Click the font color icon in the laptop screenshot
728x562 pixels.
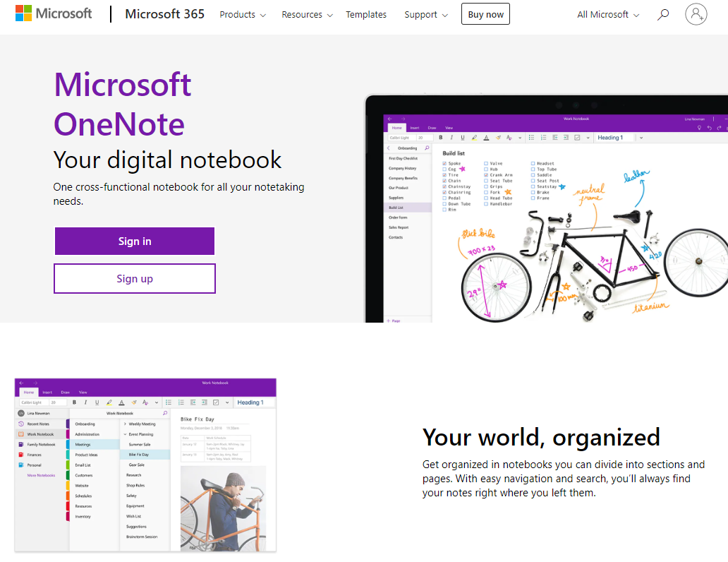click(x=486, y=138)
